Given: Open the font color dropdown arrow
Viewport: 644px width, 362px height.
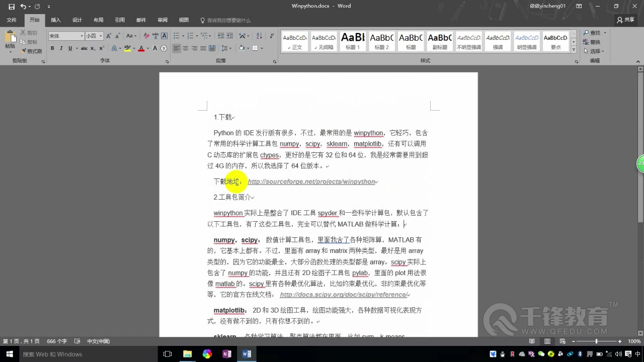Looking at the screenshot, I should [x=148, y=48].
